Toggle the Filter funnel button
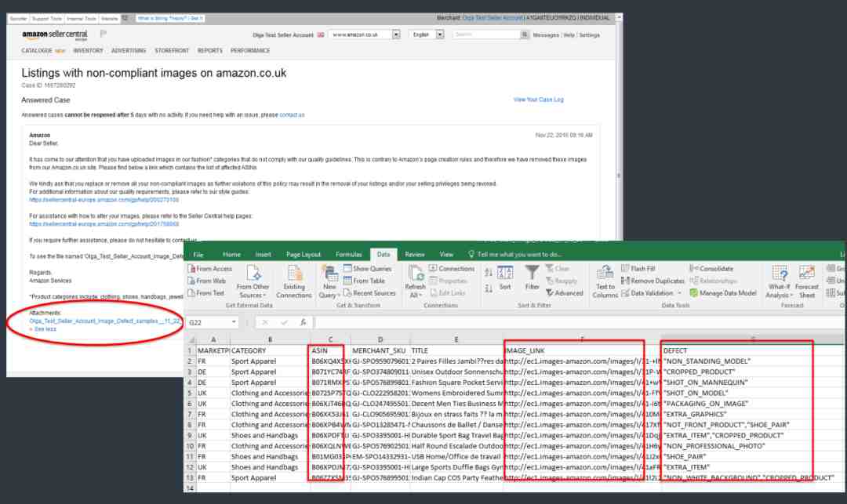Image resolution: width=847 pixels, height=504 pixels. coord(532,278)
